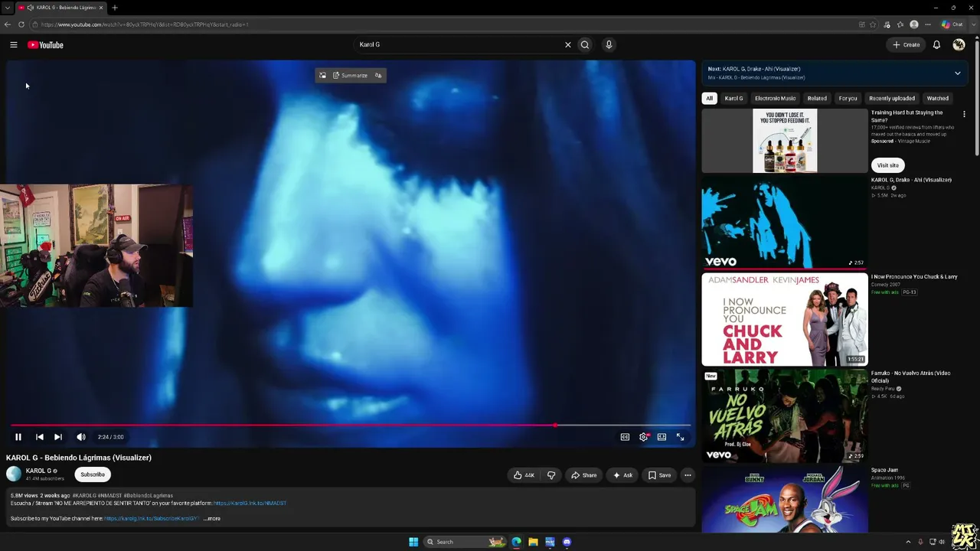This screenshot has height=551, width=980.
Task: Clear the Karol G search text
Action: click(568, 44)
